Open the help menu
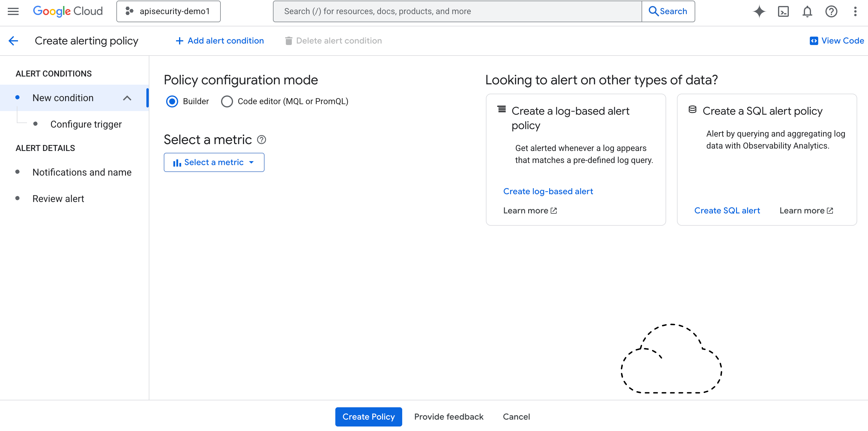 tap(831, 11)
